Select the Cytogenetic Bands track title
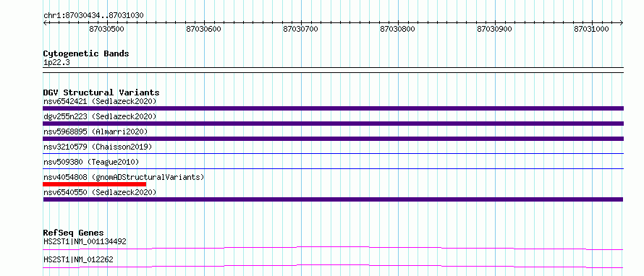The image size is (644, 276). 86,53
